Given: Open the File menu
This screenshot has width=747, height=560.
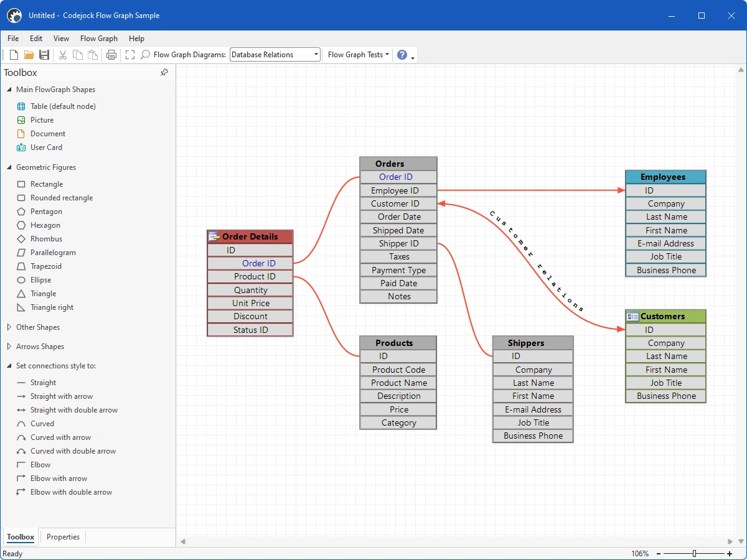Looking at the screenshot, I should 13,39.
